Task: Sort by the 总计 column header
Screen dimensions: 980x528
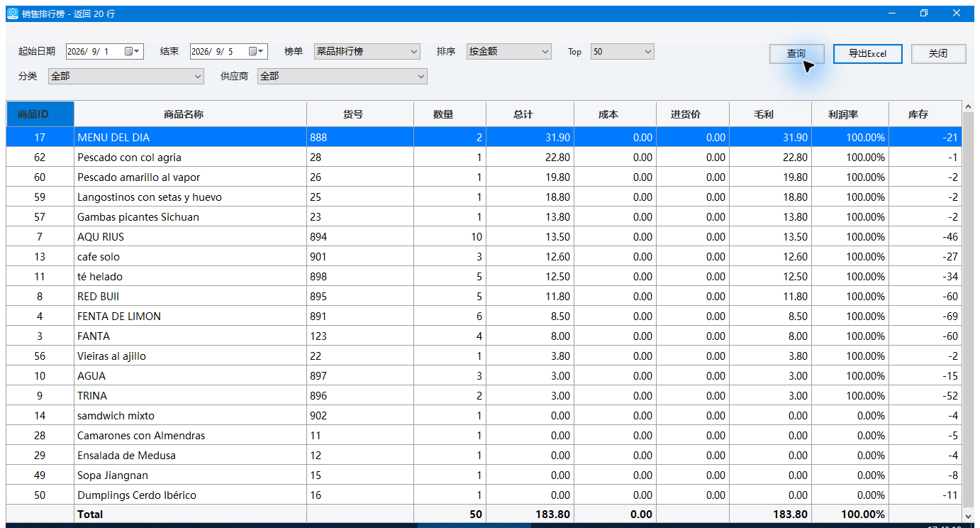Action: pos(530,114)
